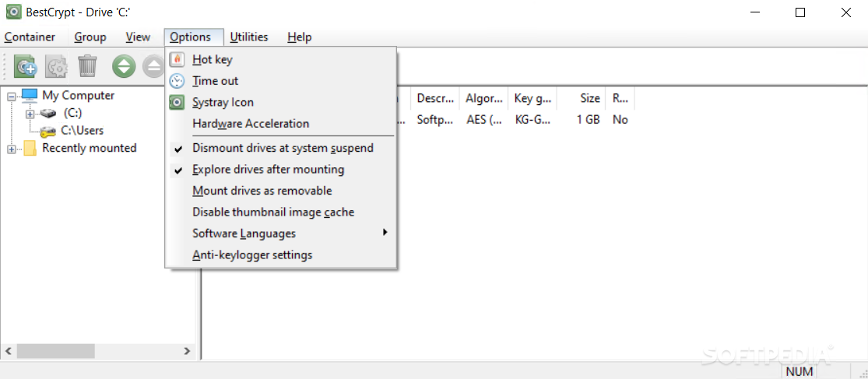Screen dimensions: 868x379
Task: Select C:\Users in the tree
Action: 82,131
